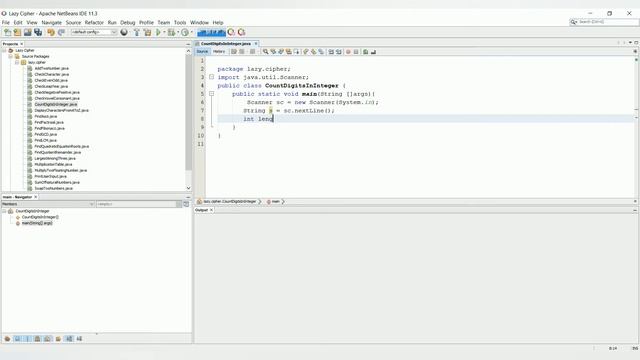Click the New File toolbar icon

pos(7,32)
